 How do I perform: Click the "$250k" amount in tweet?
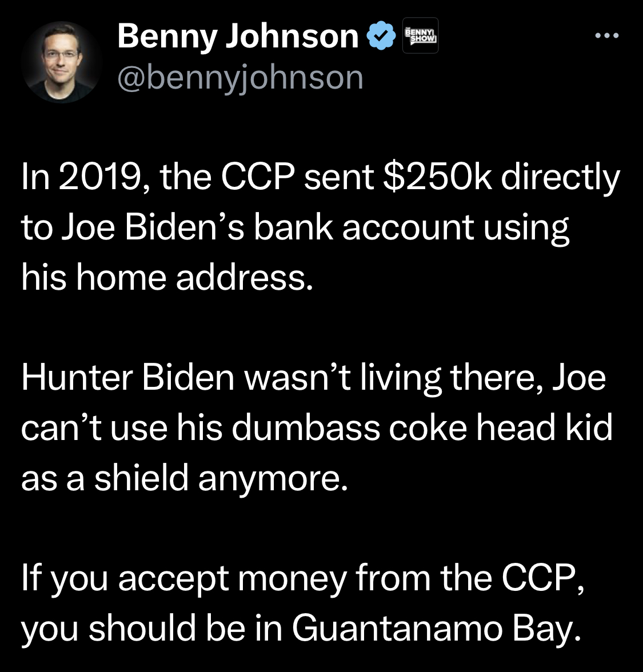click(437, 178)
